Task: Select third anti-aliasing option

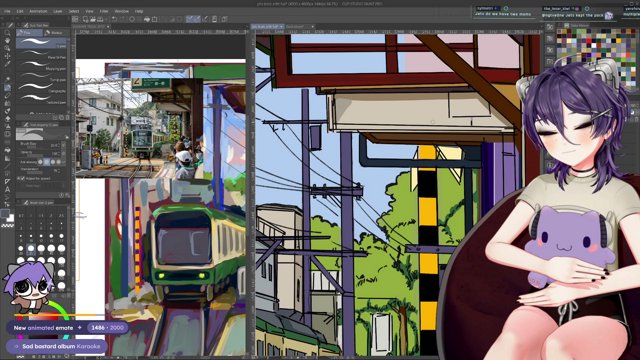Action: (x=53, y=162)
